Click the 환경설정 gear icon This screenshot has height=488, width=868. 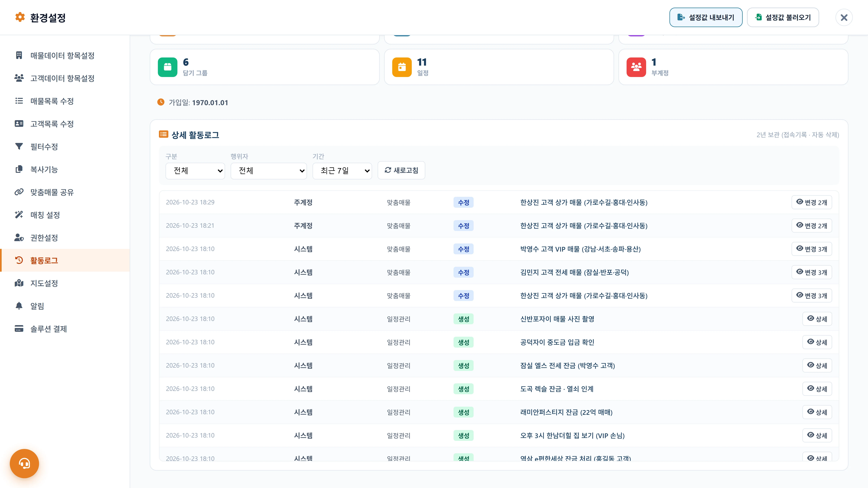pyautogui.click(x=20, y=17)
